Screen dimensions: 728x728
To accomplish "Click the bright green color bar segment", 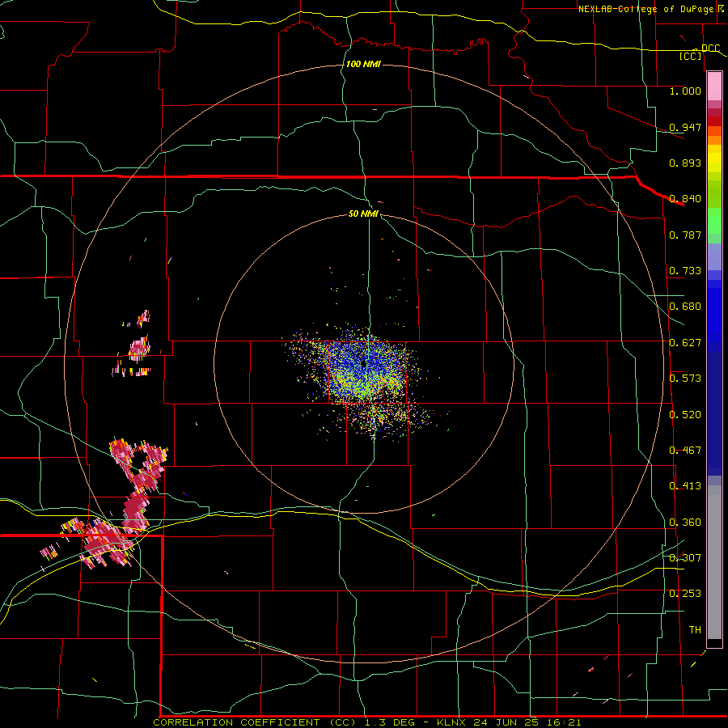I will [x=714, y=221].
